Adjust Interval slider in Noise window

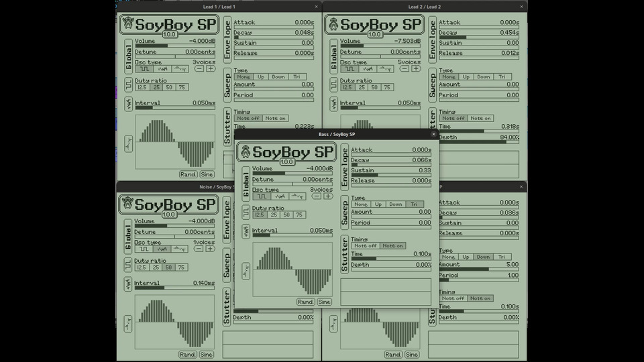tap(174, 288)
